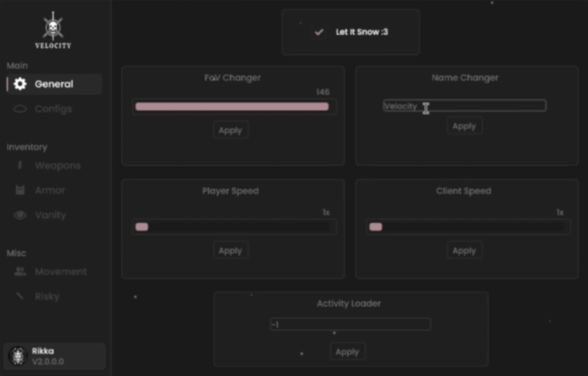Image resolution: width=588 pixels, height=376 pixels.
Task: Click the General gear icon
Action: click(x=20, y=84)
